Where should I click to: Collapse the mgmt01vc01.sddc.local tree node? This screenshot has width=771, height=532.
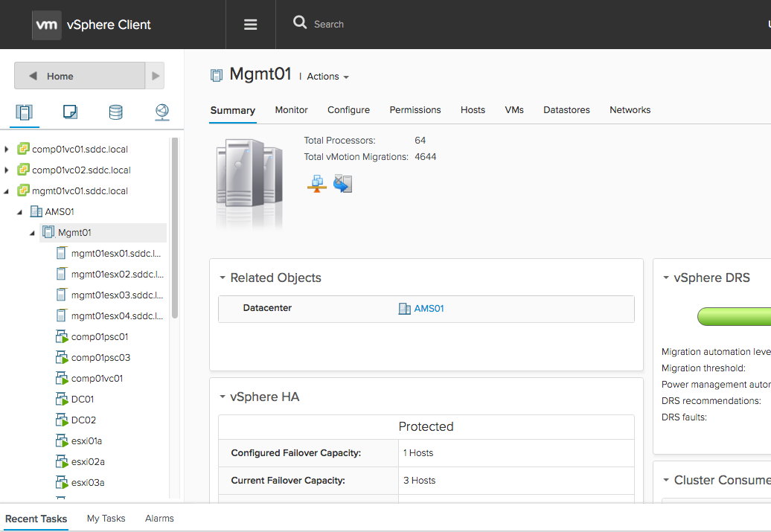point(7,191)
